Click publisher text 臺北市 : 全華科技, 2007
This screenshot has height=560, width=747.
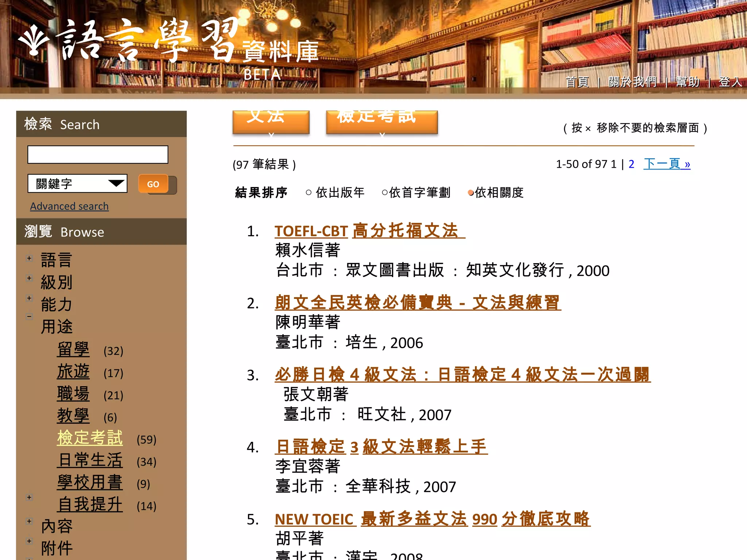[x=365, y=487]
